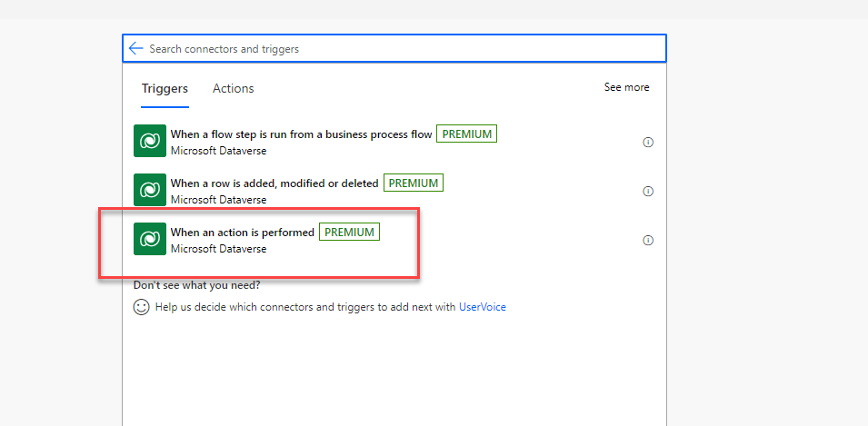
Task: Click the "Don't see what you need?" text
Action: (x=196, y=285)
